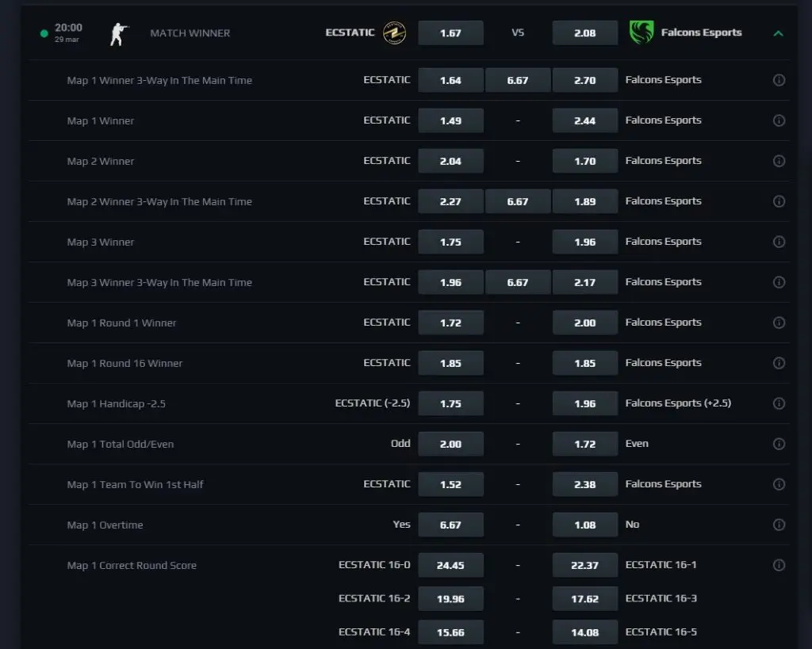Open info for Map 1 Round 16 Winner
This screenshot has width=812, height=649.
779,363
